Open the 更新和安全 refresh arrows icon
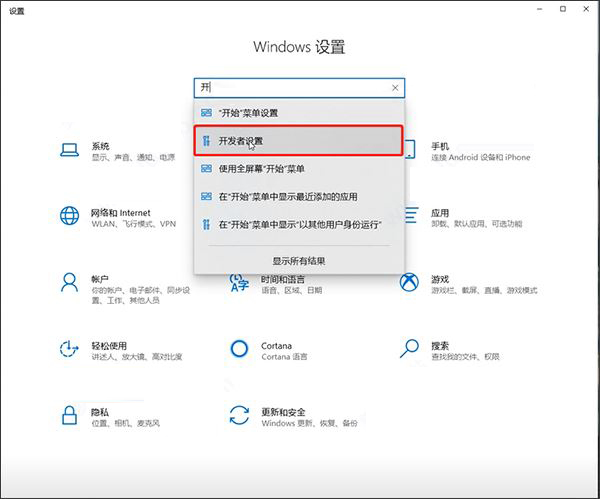 click(239, 416)
